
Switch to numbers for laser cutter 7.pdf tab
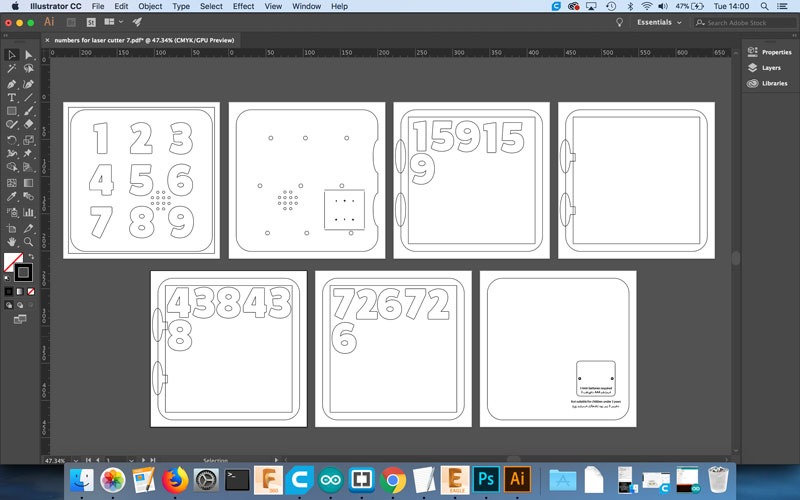click(144, 40)
